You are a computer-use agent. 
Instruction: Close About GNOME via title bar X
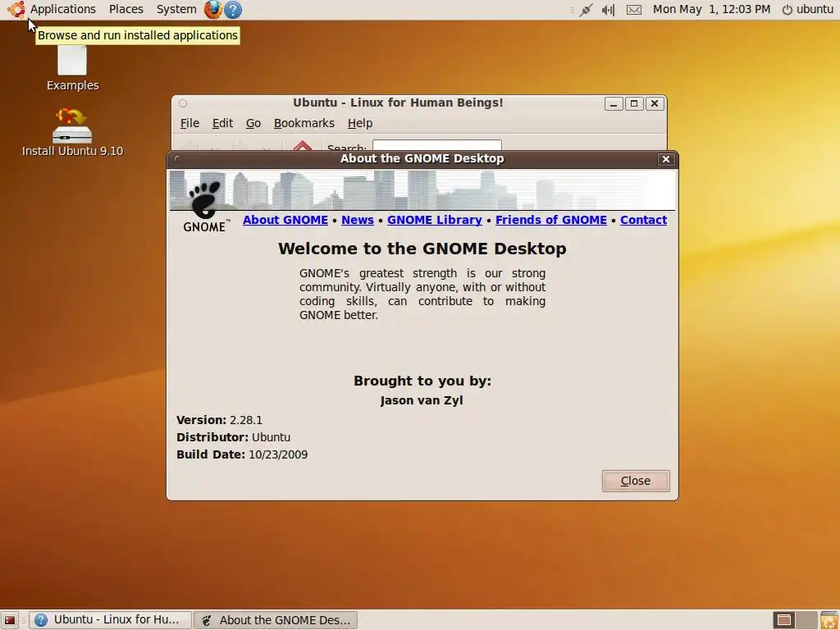666,159
